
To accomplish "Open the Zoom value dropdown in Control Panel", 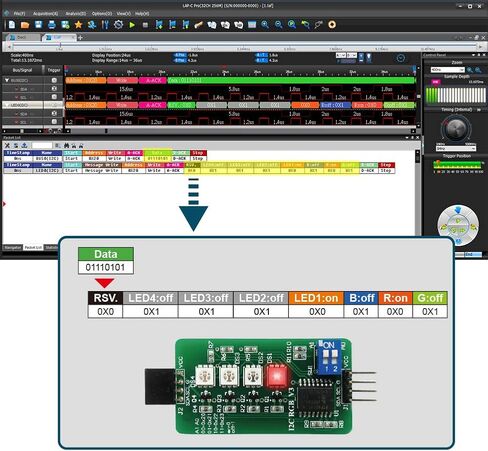I will point(462,70).
